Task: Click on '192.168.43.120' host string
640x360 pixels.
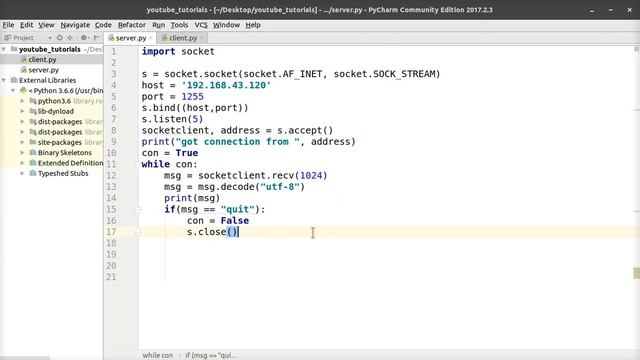Action: point(226,85)
